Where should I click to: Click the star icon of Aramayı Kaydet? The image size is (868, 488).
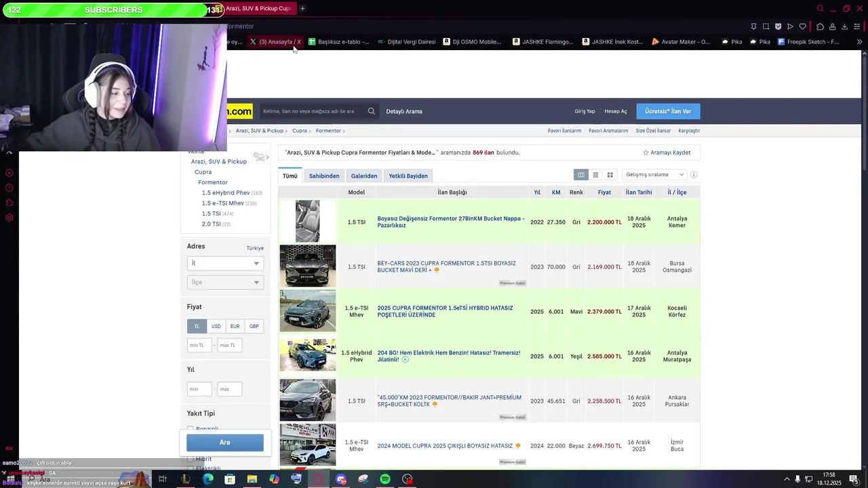click(x=646, y=152)
